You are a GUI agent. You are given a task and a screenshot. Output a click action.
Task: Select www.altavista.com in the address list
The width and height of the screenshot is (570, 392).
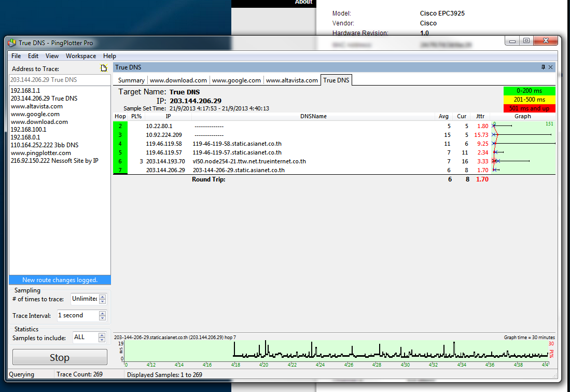click(x=37, y=106)
